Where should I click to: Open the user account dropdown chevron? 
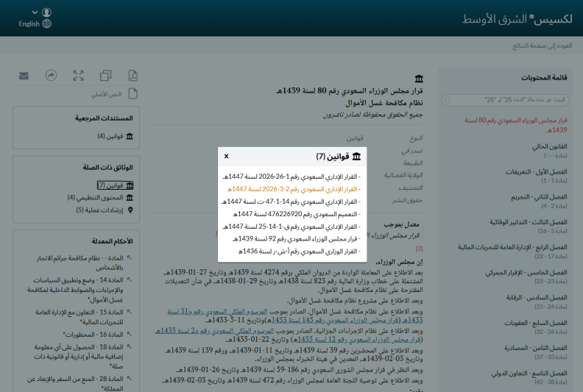click(35, 13)
